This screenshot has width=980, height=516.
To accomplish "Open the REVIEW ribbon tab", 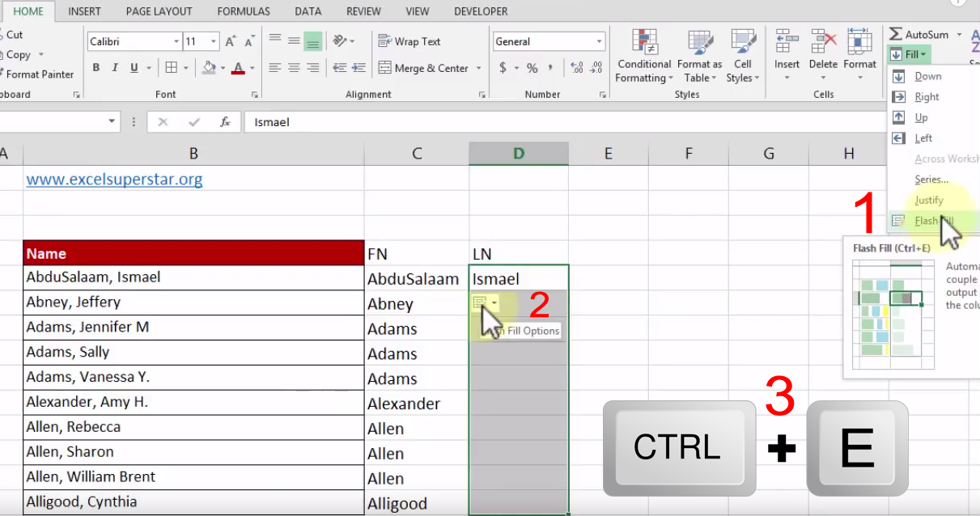I will 364,11.
